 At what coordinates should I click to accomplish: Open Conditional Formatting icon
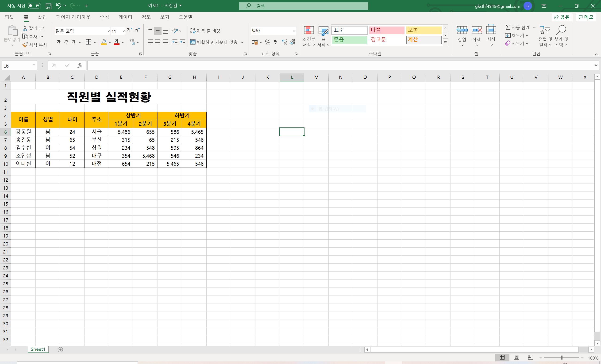click(x=308, y=31)
